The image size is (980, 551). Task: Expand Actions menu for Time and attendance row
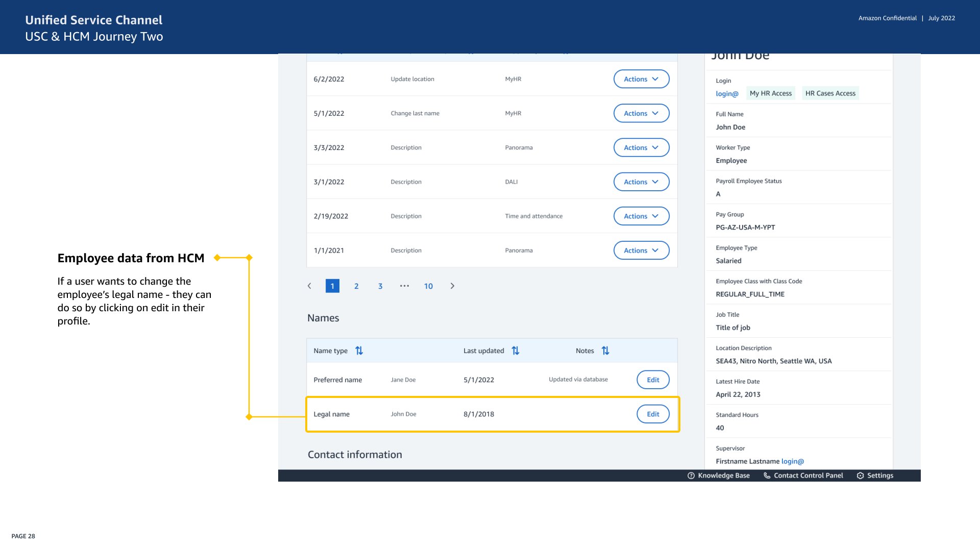641,216
